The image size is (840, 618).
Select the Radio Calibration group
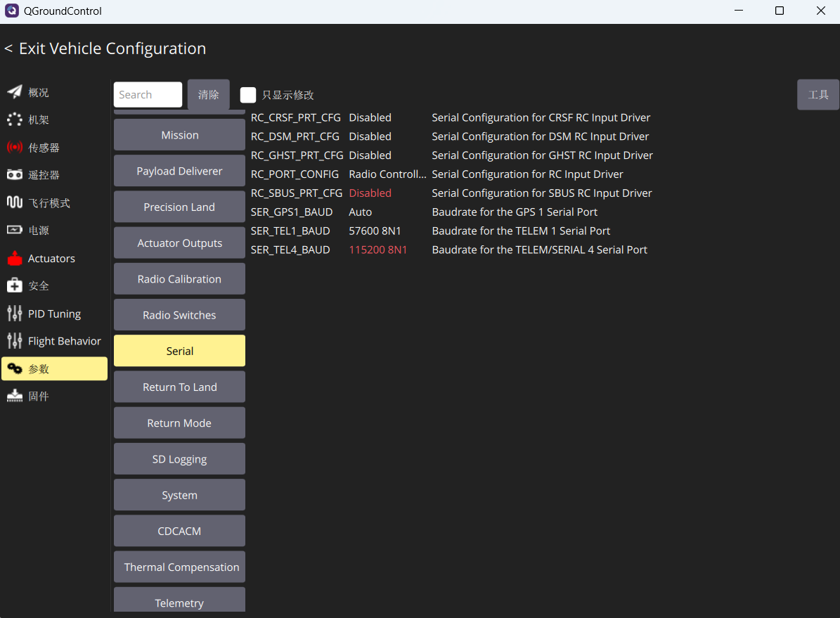[x=179, y=278]
